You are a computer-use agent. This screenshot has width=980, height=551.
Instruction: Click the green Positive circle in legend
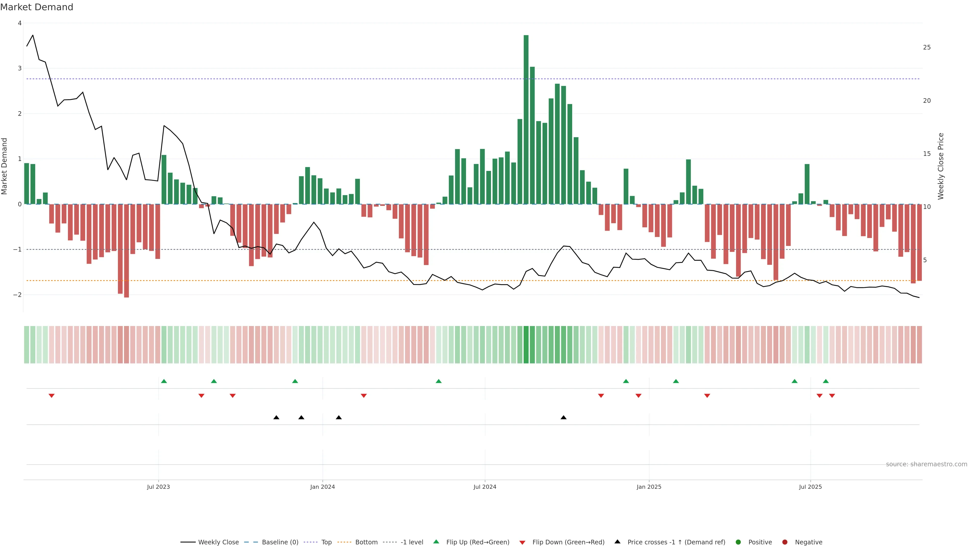tap(738, 542)
